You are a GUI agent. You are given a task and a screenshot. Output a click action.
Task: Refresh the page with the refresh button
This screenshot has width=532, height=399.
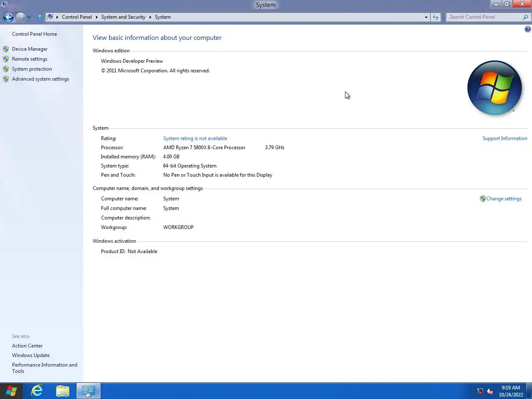(x=436, y=17)
